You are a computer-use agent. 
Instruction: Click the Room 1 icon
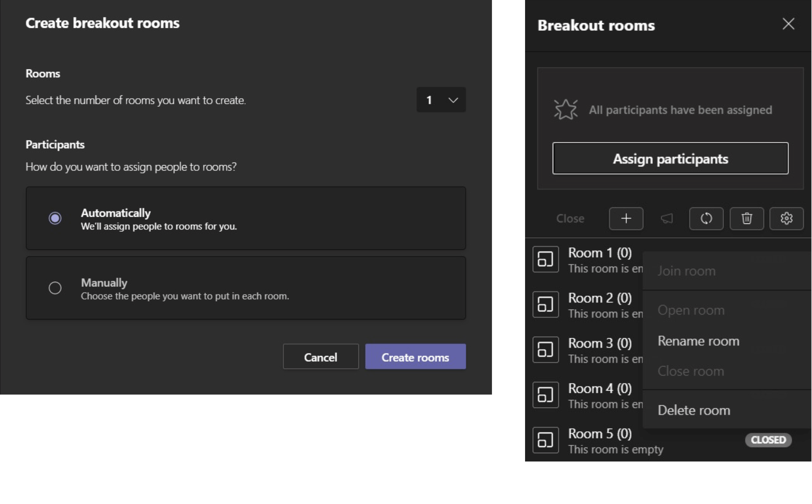[545, 259]
